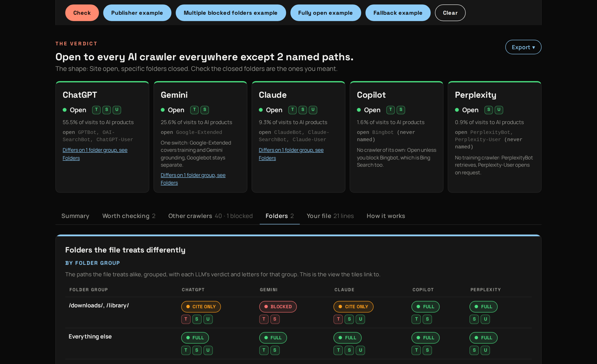
Task: Click S badge under Gemini in Everything else row
Action: [x=275, y=350]
